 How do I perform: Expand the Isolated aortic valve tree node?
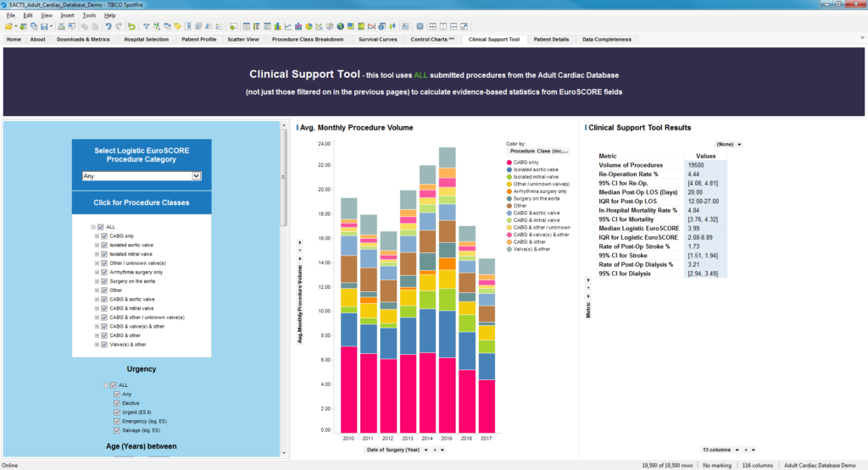[x=97, y=245]
